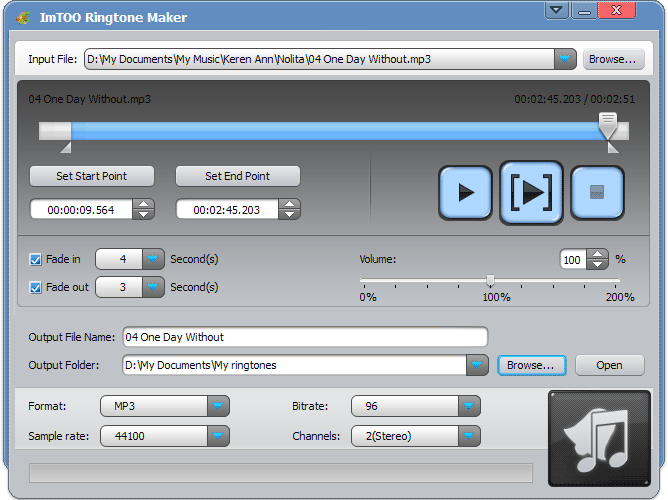Click the conversion progress bar
The height and width of the screenshot is (500, 668).
(x=281, y=473)
